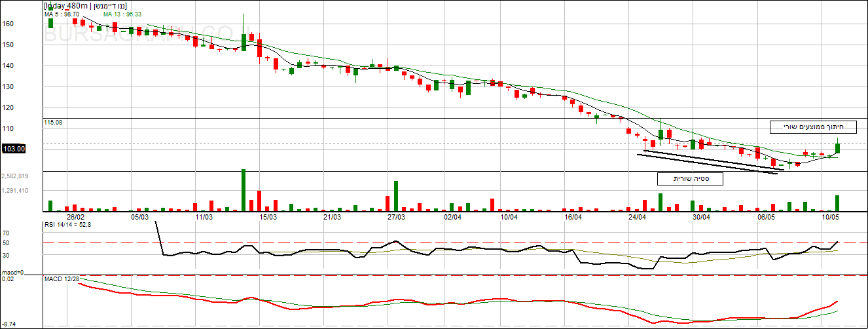Click the 10/05 date label
Viewport: 868px width, 329px height.
click(x=831, y=216)
